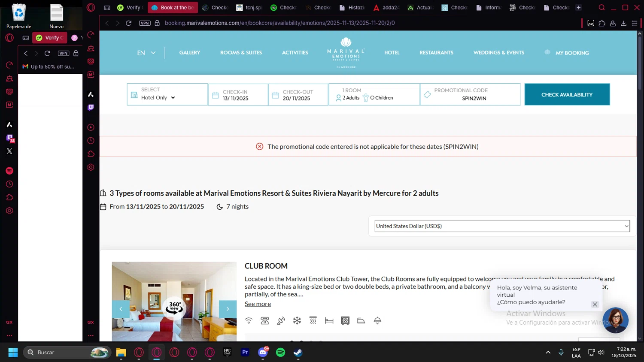Click the telephone amenity icon in Club Room
Image resolution: width=644 pixels, height=362 pixels.
(x=265, y=320)
